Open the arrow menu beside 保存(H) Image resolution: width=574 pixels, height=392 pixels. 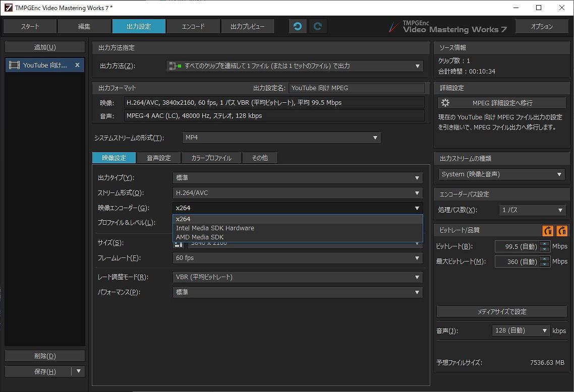tap(78, 371)
